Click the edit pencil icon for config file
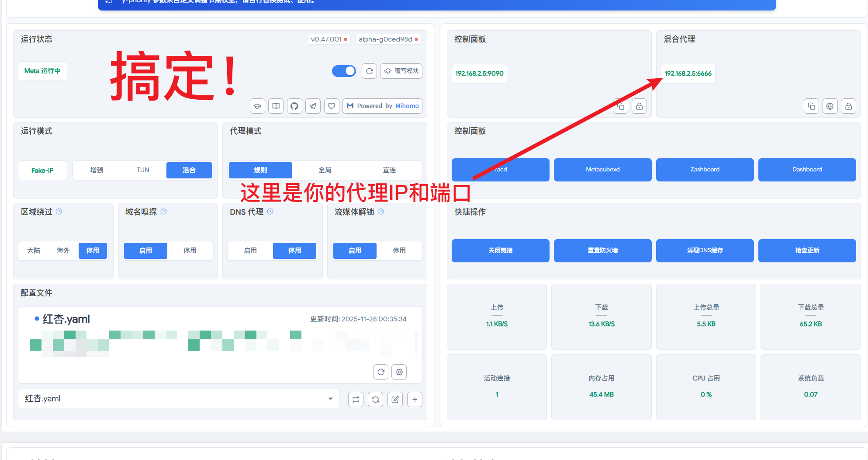This screenshot has height=460, width=868. click(x=395, y=399)
